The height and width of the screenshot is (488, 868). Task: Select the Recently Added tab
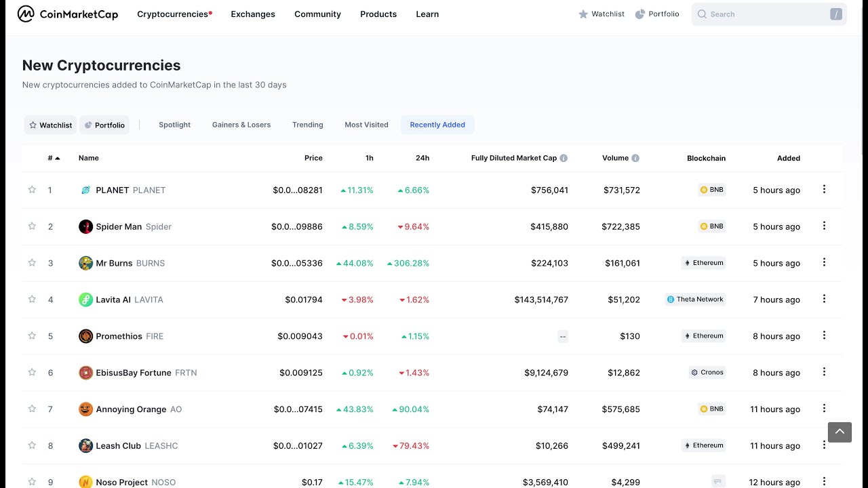[437, 125]
